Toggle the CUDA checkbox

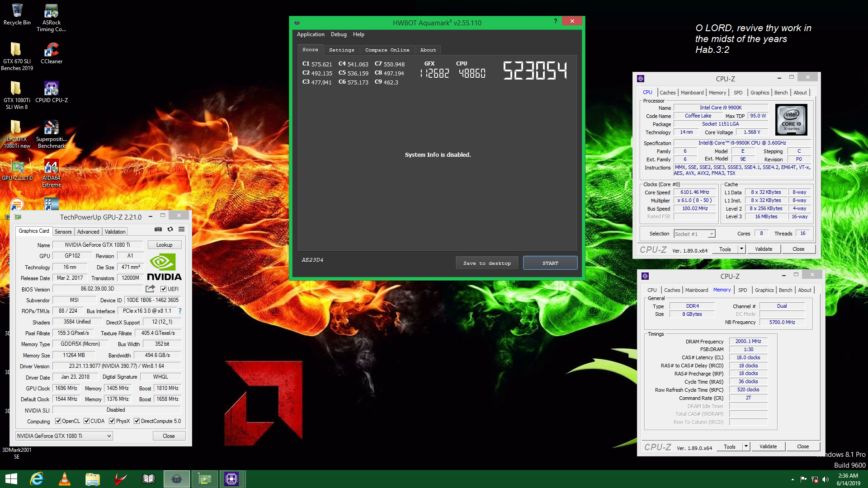tap(86, 421)
